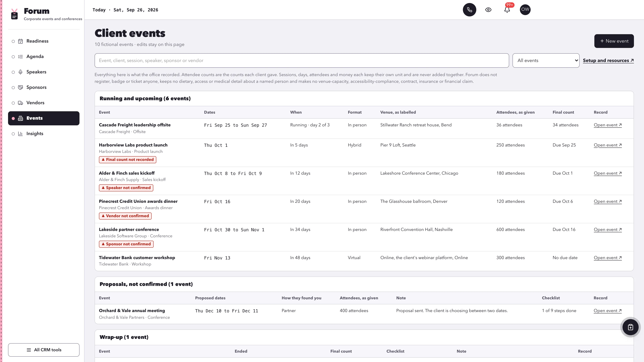Click the Speaker not confirmed warning badge
644x362 pixels.
(x=126, y=188)
